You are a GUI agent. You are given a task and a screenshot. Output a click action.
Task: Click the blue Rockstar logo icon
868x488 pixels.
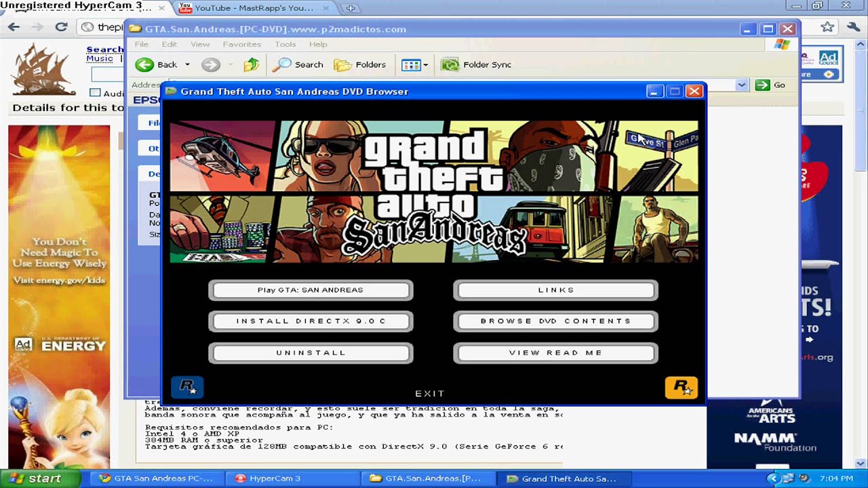click(x=187, y=387)
